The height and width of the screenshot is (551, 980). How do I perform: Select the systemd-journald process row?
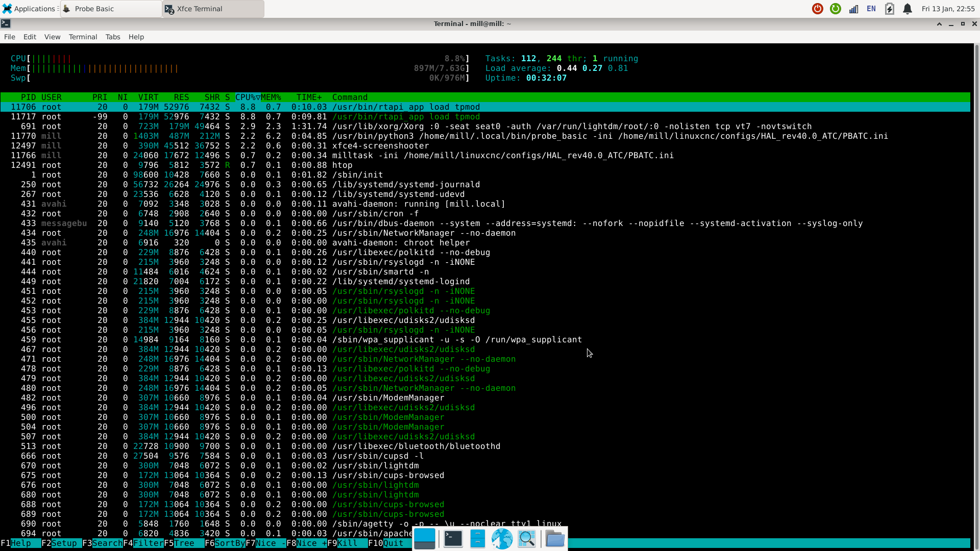coord(485,184)
